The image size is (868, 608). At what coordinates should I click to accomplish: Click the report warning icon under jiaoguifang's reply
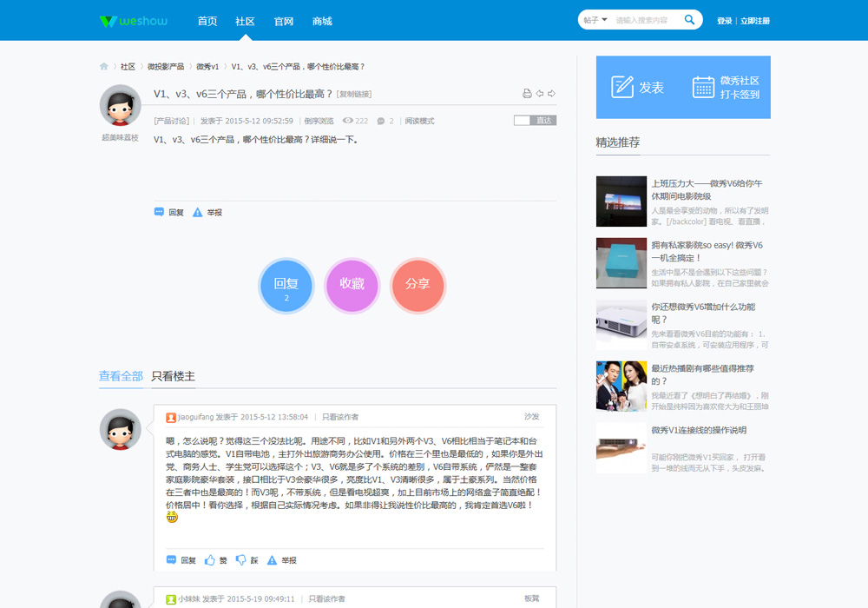click(272, 560)
